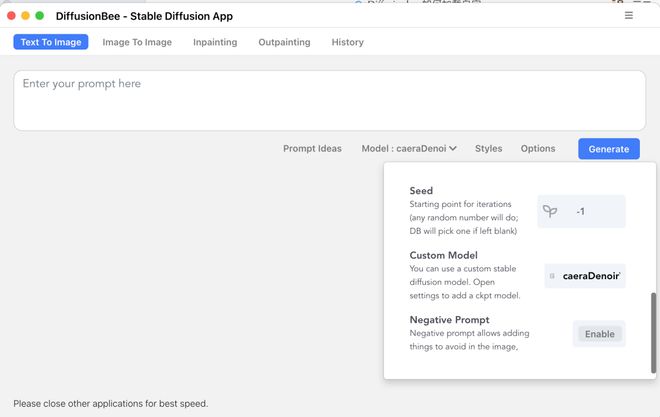This screenshot has width=660, height=417.
Task: Minimize the window with yellow button
Action: [x=25, y=16]
